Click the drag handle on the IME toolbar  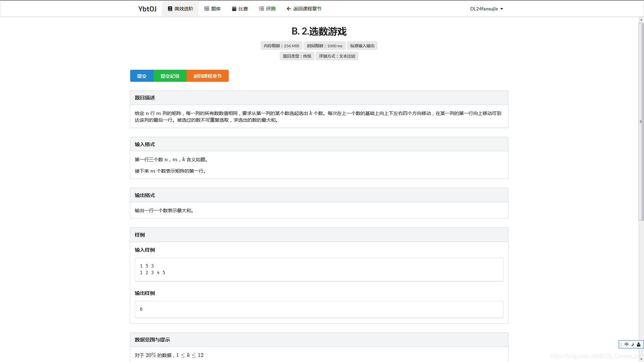pyautogui.click(x=621, y=345)
